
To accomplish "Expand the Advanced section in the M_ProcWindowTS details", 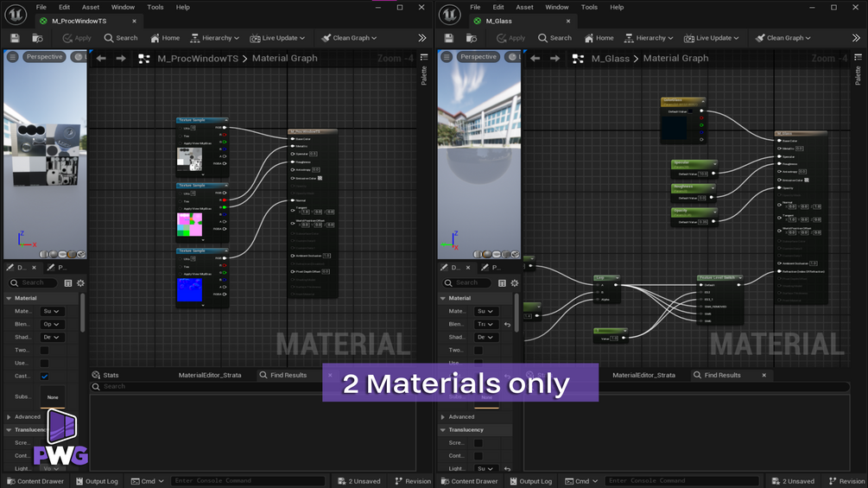I will coord(9,416).
